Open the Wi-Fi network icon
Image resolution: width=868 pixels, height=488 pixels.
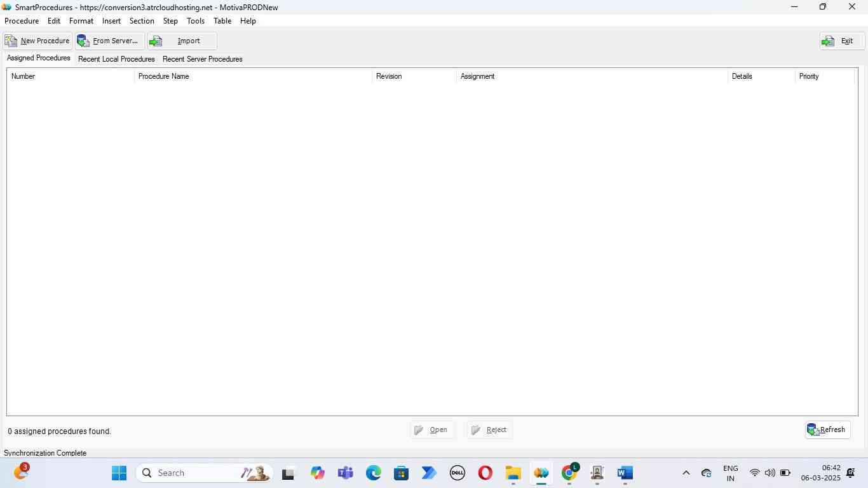coord(754,473)
